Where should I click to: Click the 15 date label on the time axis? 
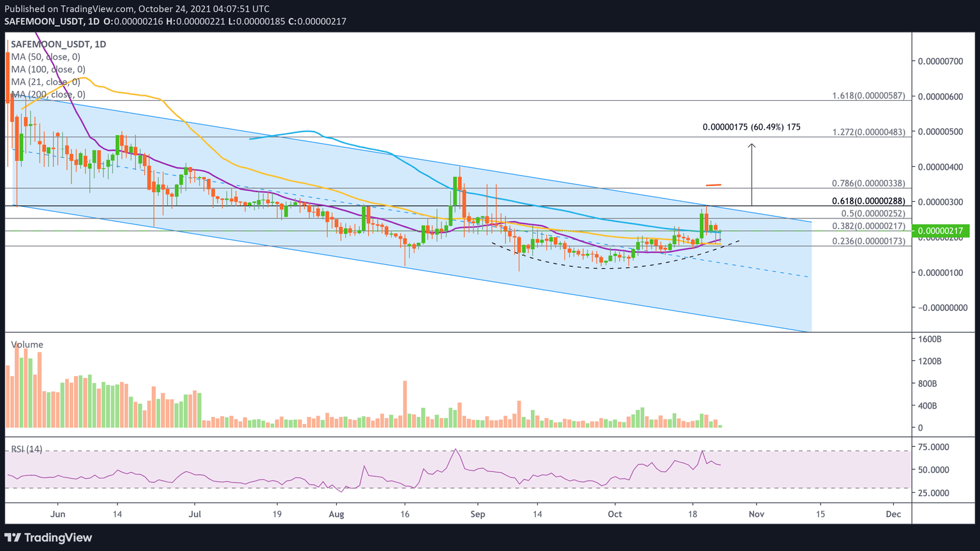point(820,514)
